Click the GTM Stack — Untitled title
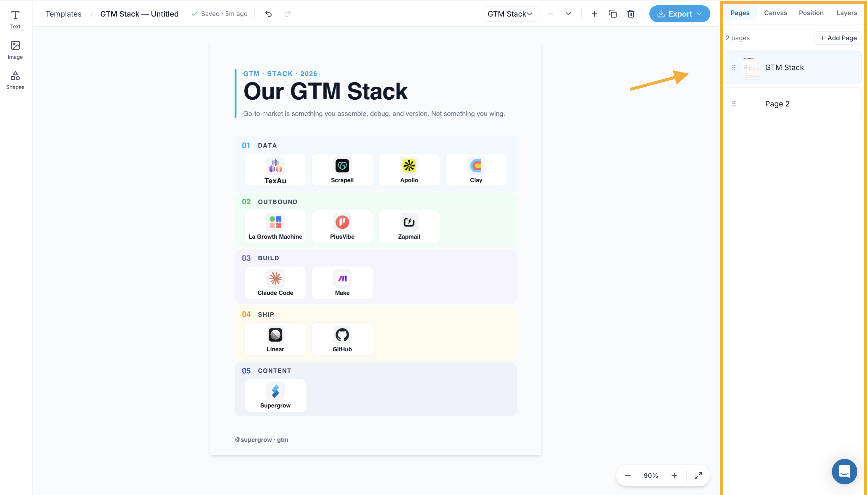The height and width of the screenshot is (495, 868). point(139,14)
